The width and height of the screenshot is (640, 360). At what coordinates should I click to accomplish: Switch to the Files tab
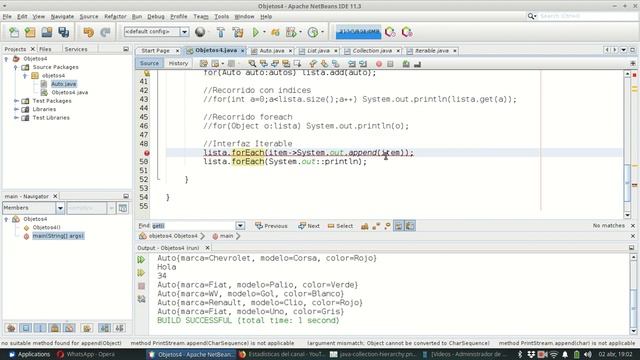[45, 49]
